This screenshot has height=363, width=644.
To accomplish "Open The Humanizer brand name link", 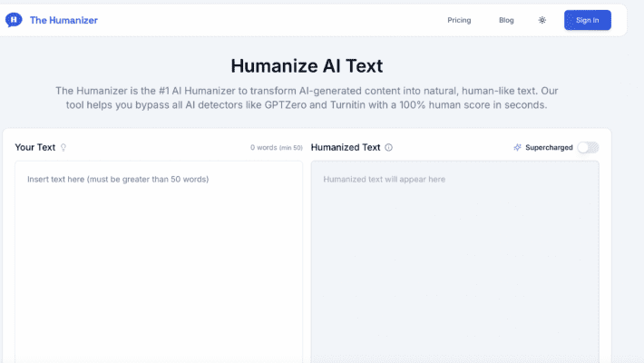I will point(63,20).
